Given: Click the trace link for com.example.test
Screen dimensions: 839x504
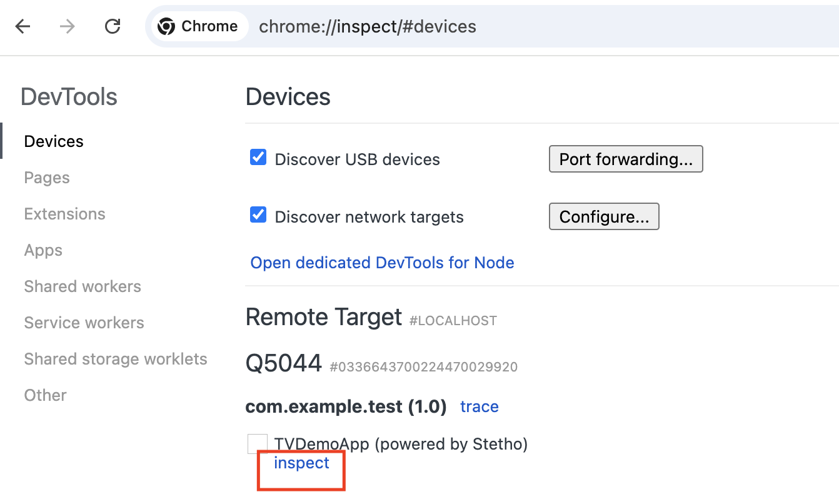Looking at the screenshot, I should click(x=479, y=406).
